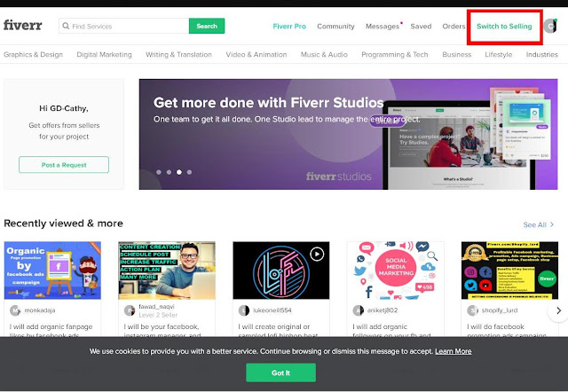View Saved items
Screen dimensions: 568x392
[x=421, y=27]
